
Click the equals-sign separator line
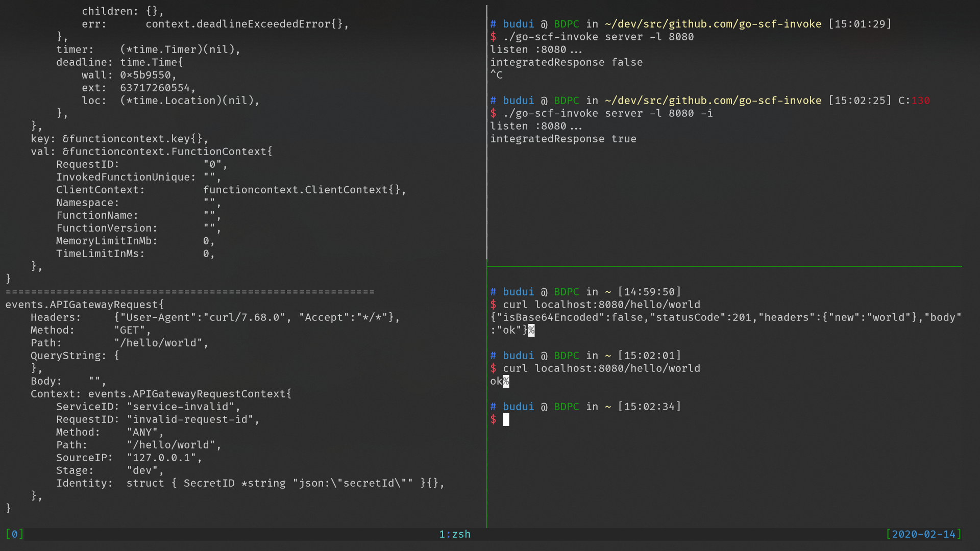point(190,292)
